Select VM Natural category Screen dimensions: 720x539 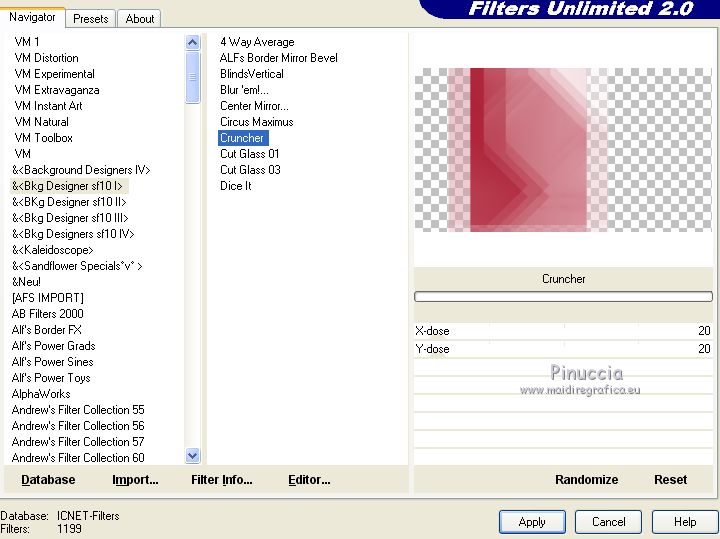pos(41,122)
